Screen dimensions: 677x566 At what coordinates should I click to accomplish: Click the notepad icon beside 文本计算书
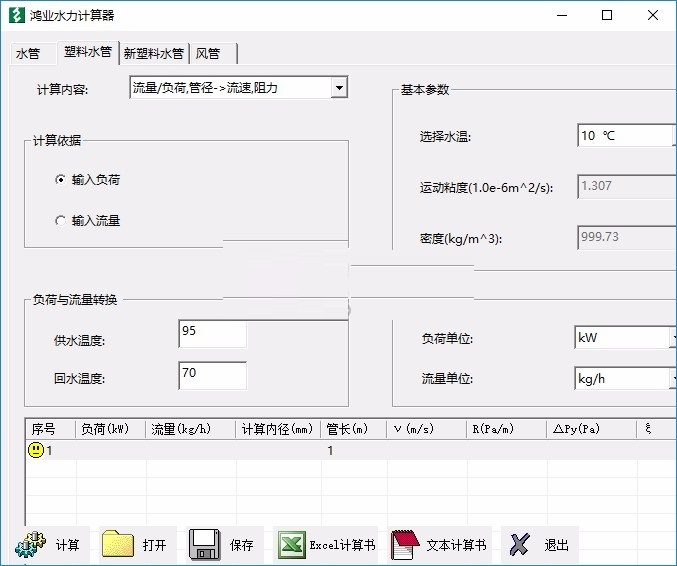click(405, 544)
